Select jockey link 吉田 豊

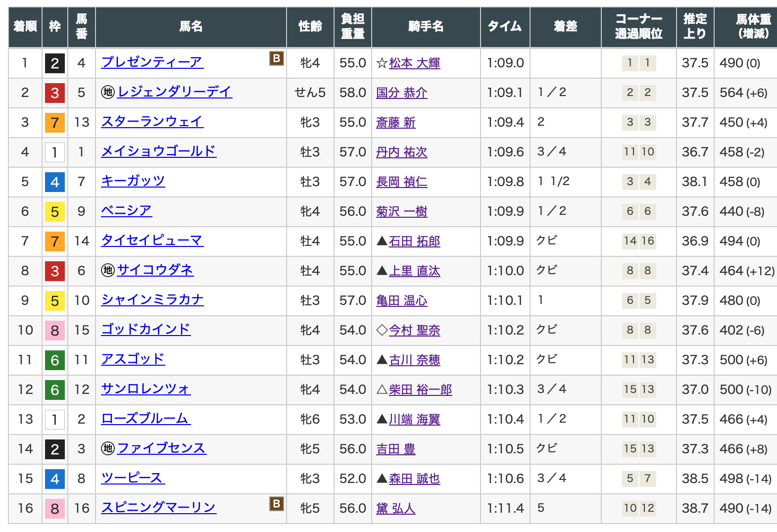click(x=395, y=449)
